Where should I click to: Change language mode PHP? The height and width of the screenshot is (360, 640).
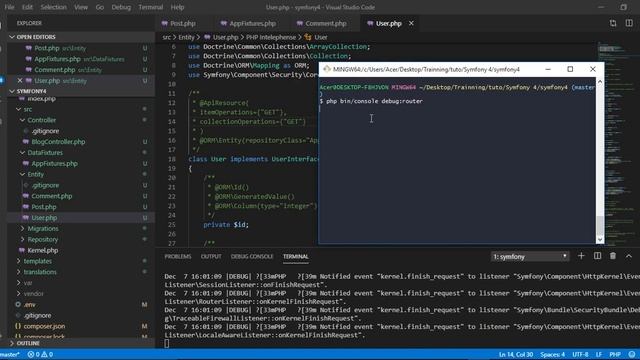pyautogui.click(x=615, y=354)
